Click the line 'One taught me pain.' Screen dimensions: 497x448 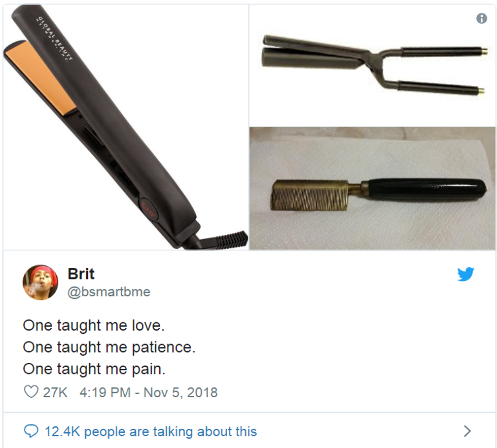pos(94,369)
